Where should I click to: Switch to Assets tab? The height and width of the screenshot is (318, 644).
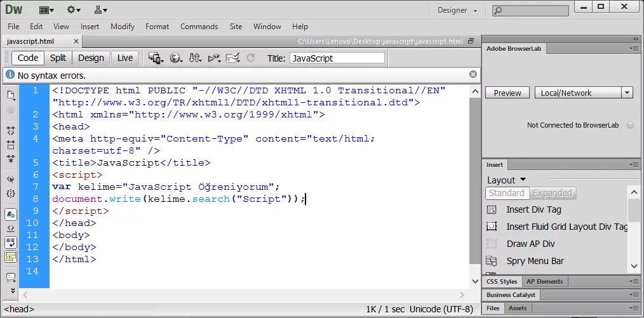(x=518, y=308)
